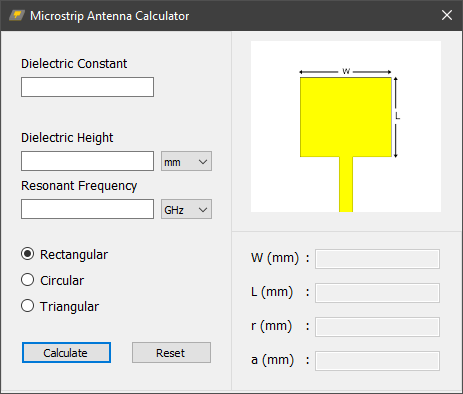Click the W dimension arrow in diagram

345,71
